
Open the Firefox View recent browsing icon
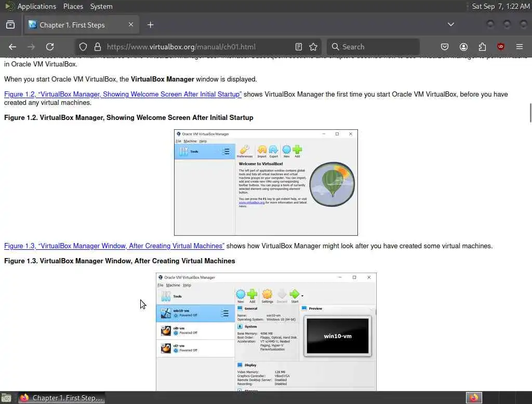10,25
